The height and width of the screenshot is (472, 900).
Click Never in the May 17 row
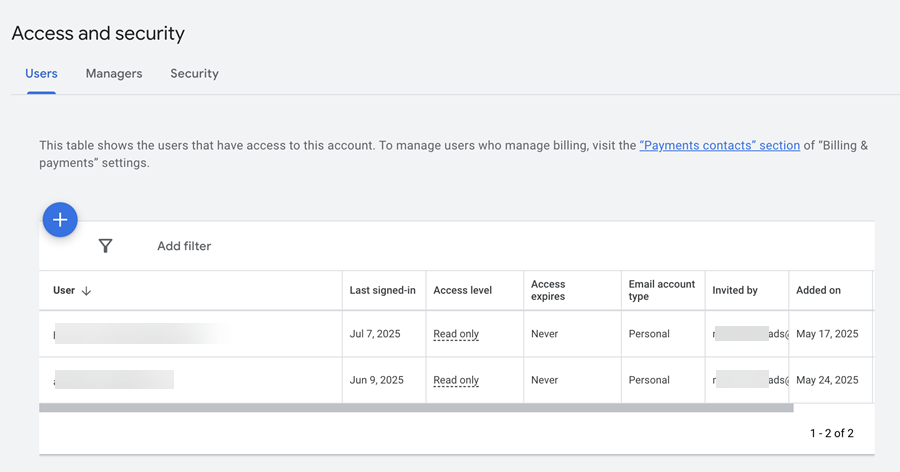click(544, 334)
